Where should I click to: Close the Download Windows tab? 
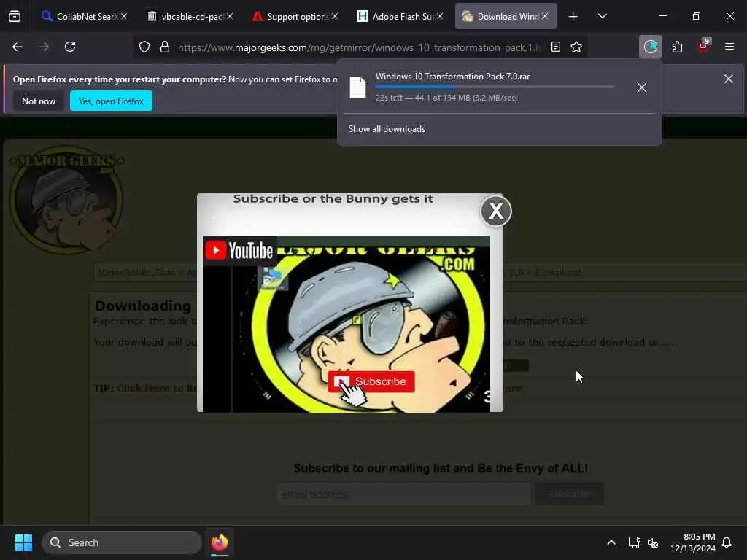(x=544, y=16)
